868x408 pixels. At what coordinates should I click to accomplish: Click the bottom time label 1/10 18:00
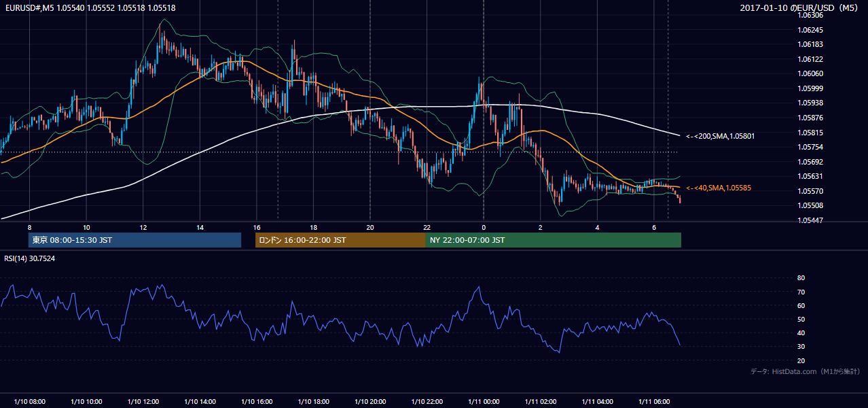313,402
